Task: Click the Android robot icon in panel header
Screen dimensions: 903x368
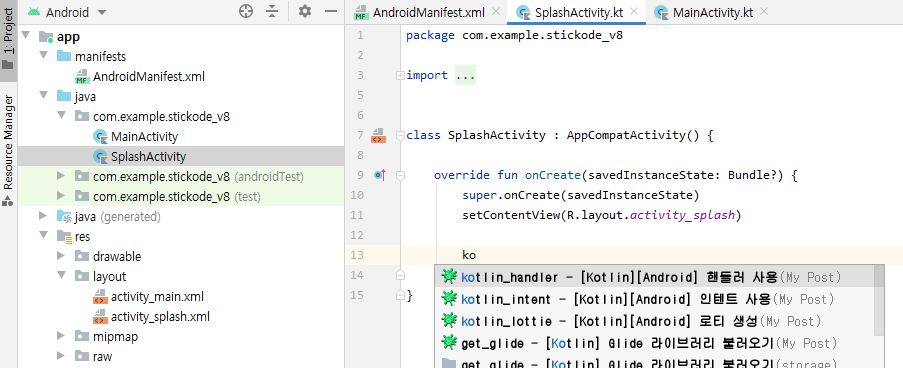Action: pyautogui.click(x=34, y=12)
